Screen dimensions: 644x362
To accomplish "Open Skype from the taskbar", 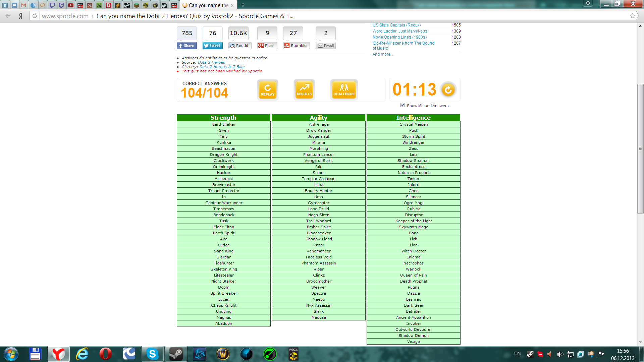I will coord(152,354).
